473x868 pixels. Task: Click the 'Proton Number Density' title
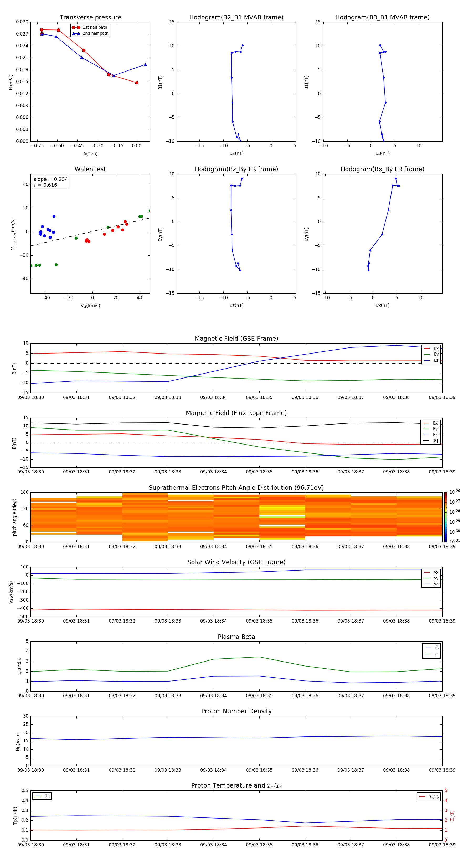tap(236, 711)
